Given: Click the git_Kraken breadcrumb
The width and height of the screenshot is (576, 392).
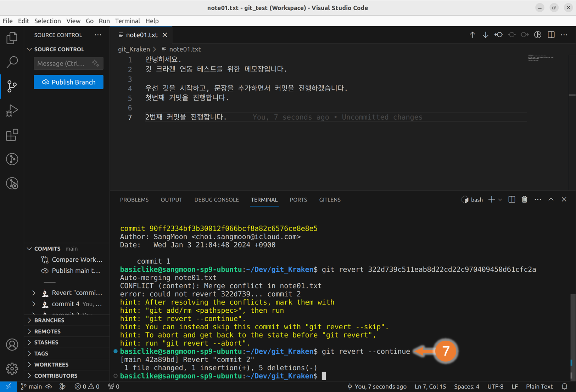Looking at the screenshot, I should [x=134, y=49].
